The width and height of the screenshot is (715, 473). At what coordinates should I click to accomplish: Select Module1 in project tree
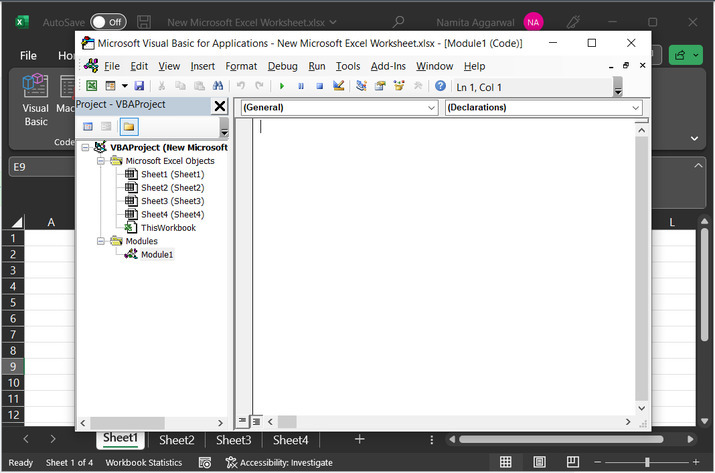coord(157,255)
